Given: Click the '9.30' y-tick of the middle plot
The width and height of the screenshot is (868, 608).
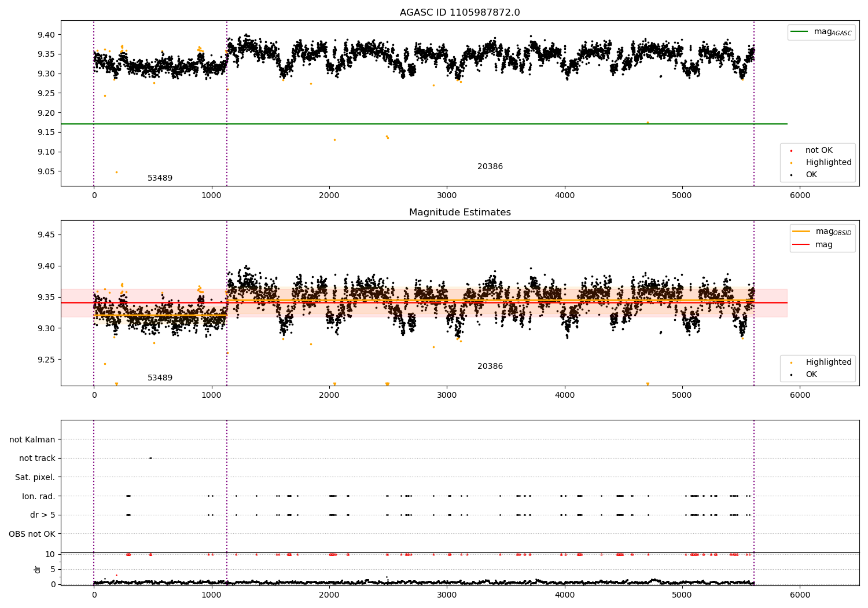Looking at the screenshot, I should (x=46, y=328).
